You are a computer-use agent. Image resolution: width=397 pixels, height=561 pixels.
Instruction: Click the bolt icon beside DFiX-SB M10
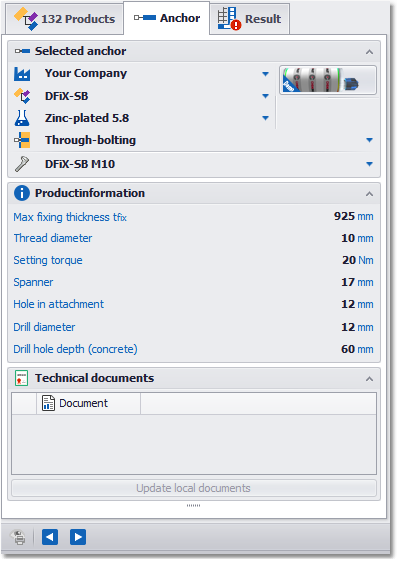point(22,164)
